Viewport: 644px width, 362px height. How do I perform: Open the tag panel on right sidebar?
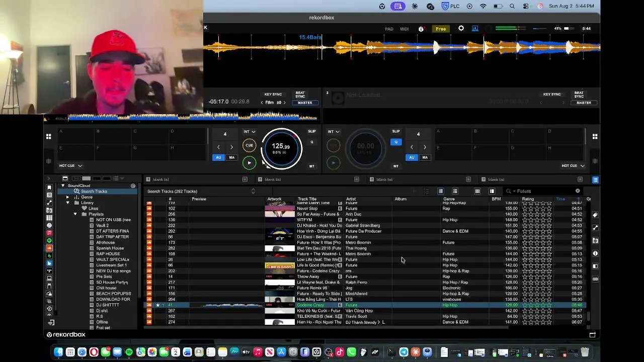[x=595, y=215]
